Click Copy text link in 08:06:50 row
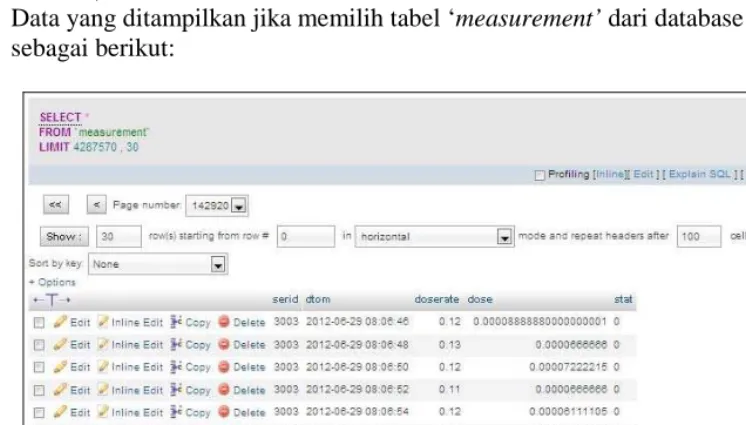The height and width of the screenshot is (425, 746). tap(198, 367)
